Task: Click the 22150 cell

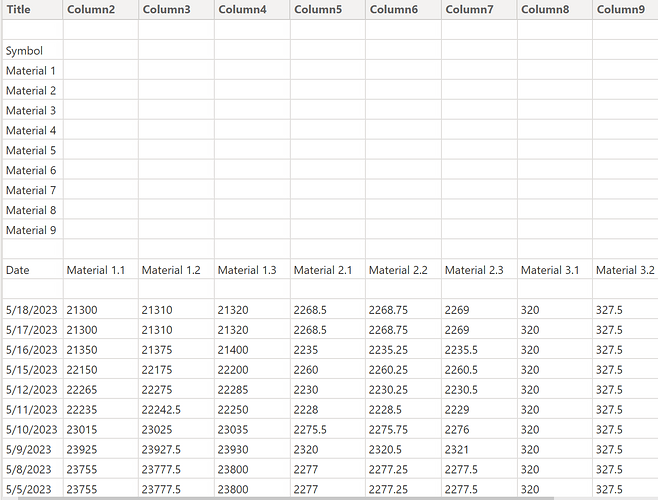Action: click(101, 370)
